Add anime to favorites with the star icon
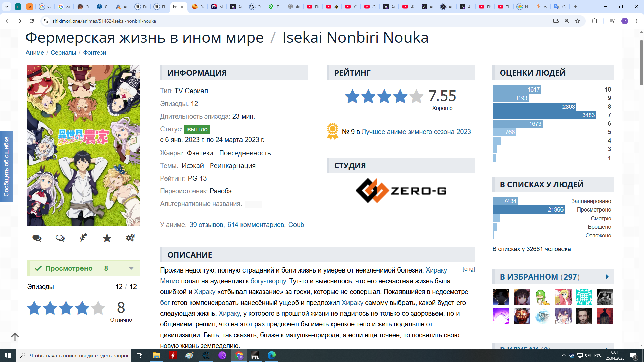Screen dimensions: 644x362 pyautogui.click(x=107, y=238)
